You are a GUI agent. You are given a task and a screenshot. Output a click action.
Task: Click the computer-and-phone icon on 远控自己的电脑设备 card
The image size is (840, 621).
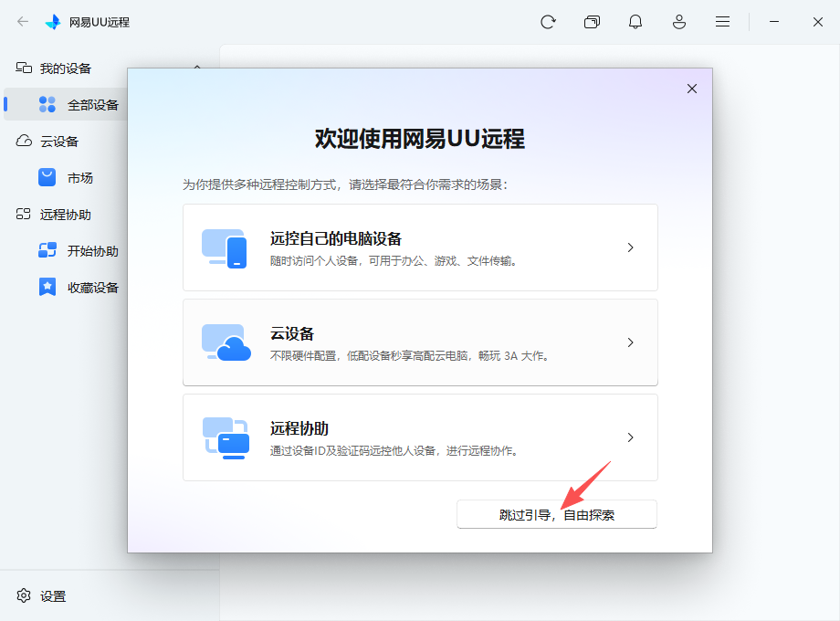[x=225, y=248]
